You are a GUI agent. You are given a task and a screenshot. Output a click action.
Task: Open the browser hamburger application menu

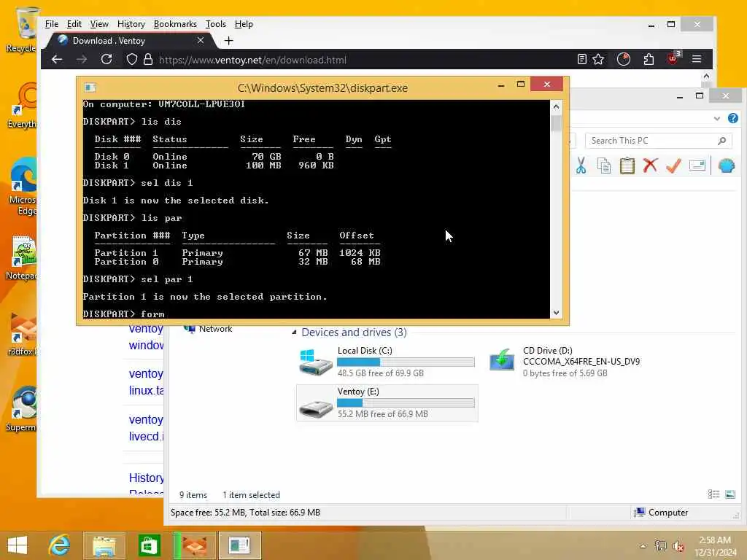click(x=697, y=60)
